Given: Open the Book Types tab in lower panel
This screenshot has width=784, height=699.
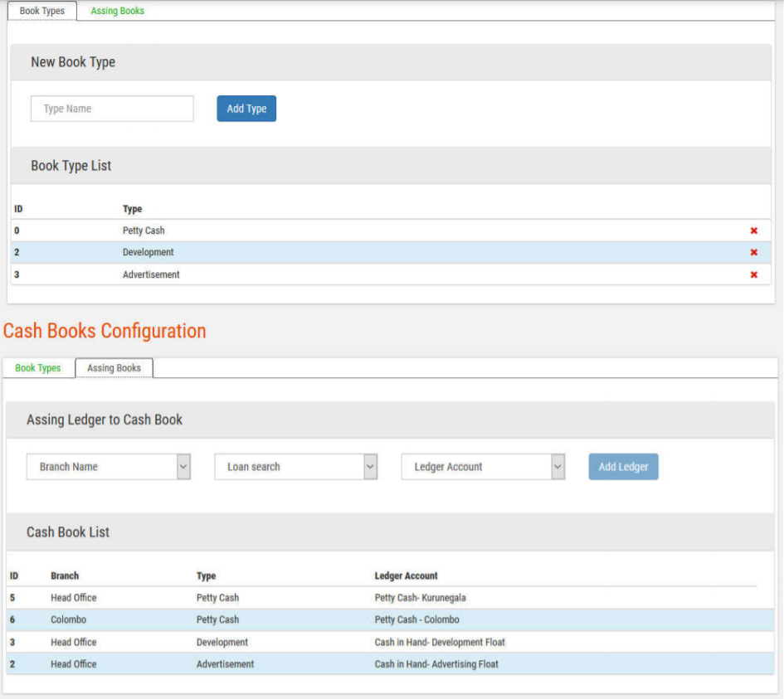Looking at the screenshot, I should (38, 368).
